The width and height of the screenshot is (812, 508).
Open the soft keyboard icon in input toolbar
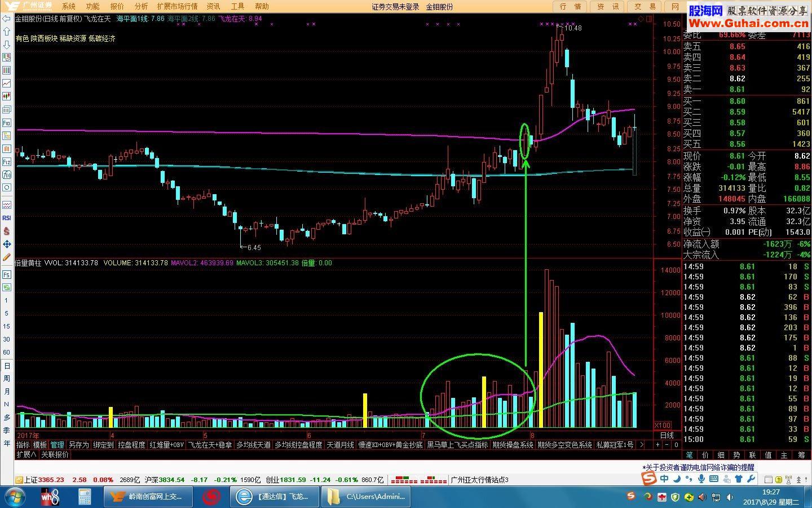(714, 479)
